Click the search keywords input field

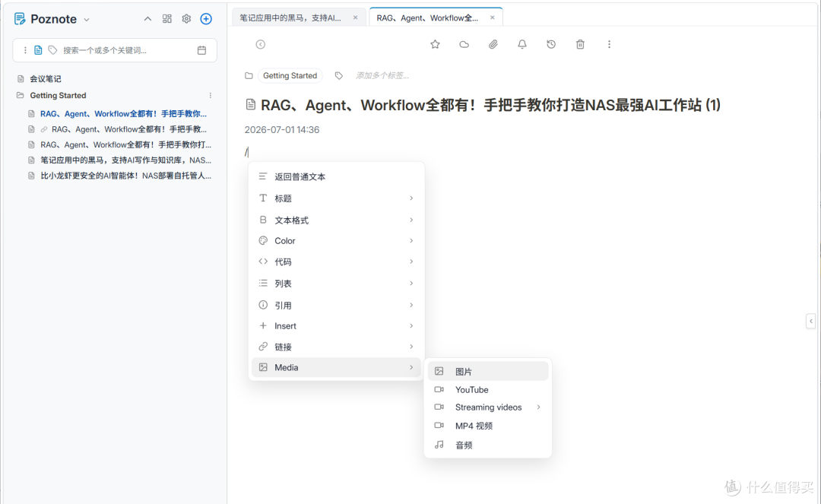(x=125, y=50)
